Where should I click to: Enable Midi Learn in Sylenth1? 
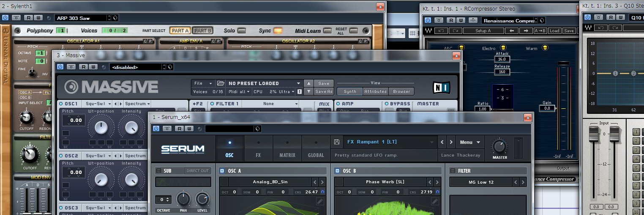point(327,30)
